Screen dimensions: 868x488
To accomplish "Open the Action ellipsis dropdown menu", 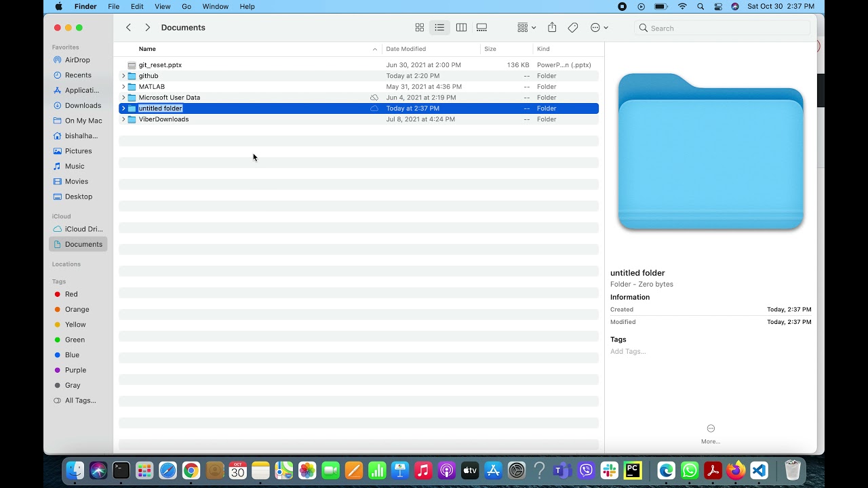I will coord(599,28).
